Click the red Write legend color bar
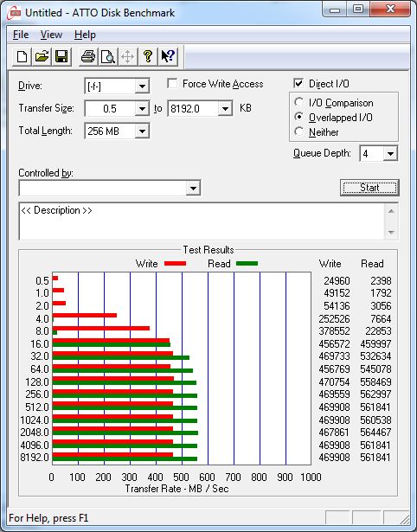This screenshot has height=532, width=417. 175,263
